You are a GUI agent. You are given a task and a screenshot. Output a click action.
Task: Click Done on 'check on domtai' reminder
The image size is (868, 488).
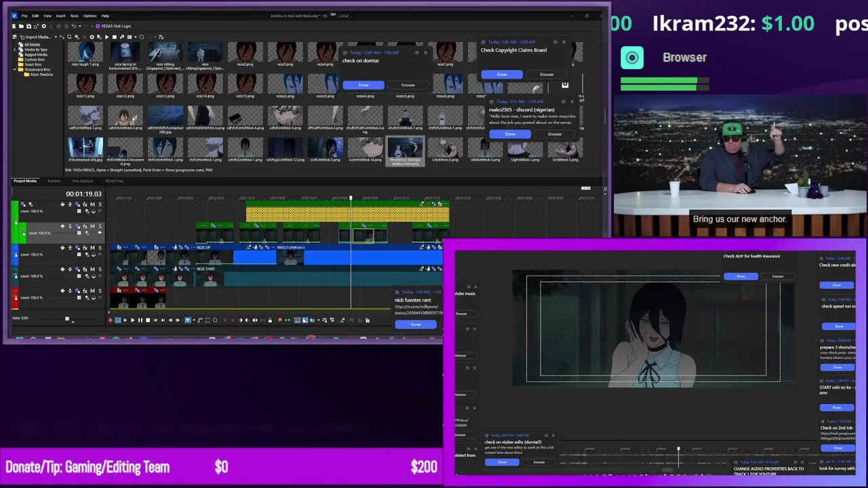[x=363, y=85]
